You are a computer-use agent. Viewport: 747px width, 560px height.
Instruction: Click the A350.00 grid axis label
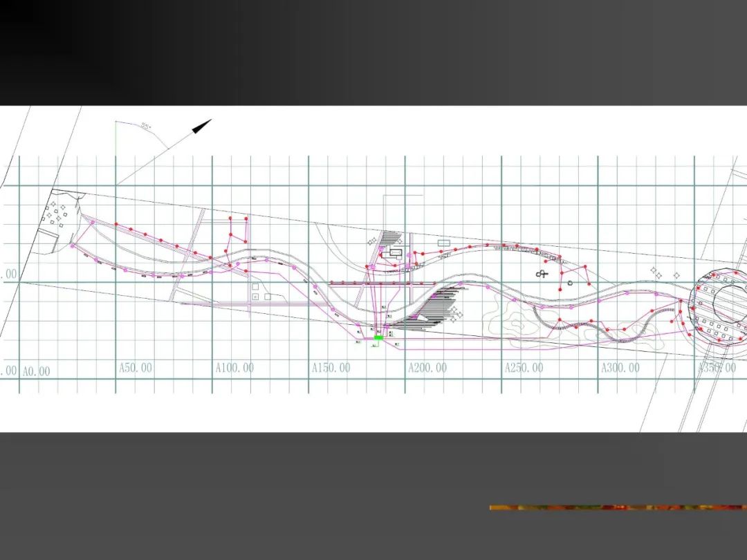point(717,368)
